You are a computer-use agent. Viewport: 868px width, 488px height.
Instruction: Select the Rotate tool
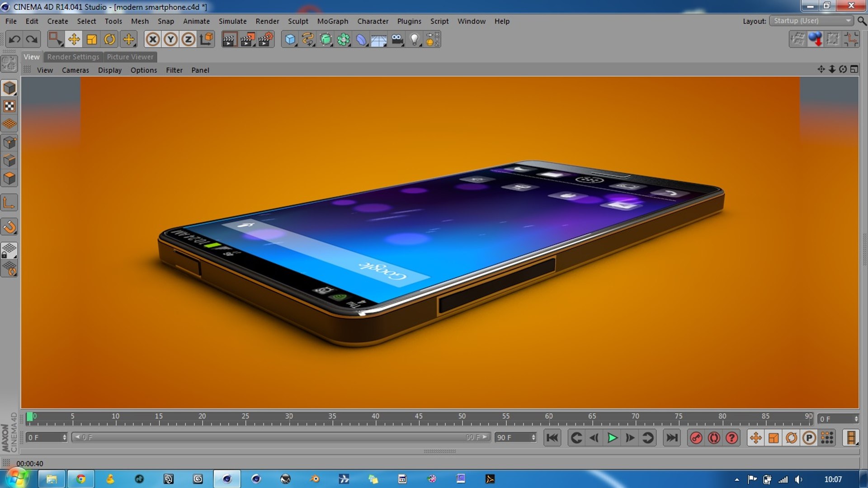[x=110, y=39]
